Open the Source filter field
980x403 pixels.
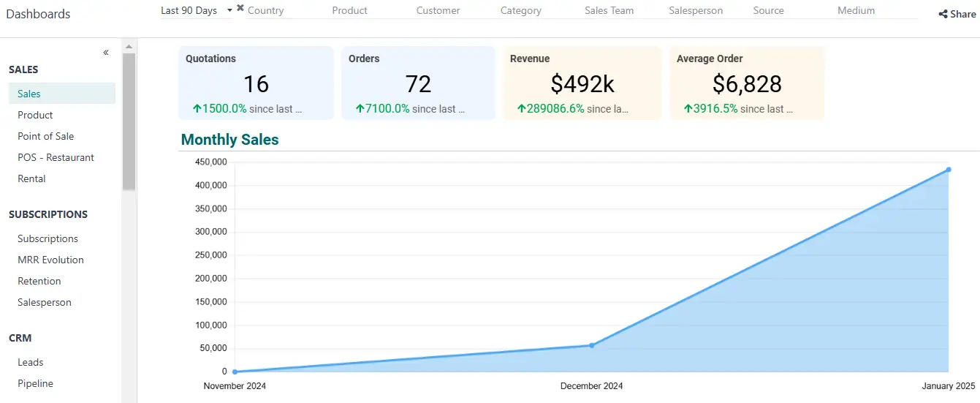pyautogui.click(x=791, y=11)
